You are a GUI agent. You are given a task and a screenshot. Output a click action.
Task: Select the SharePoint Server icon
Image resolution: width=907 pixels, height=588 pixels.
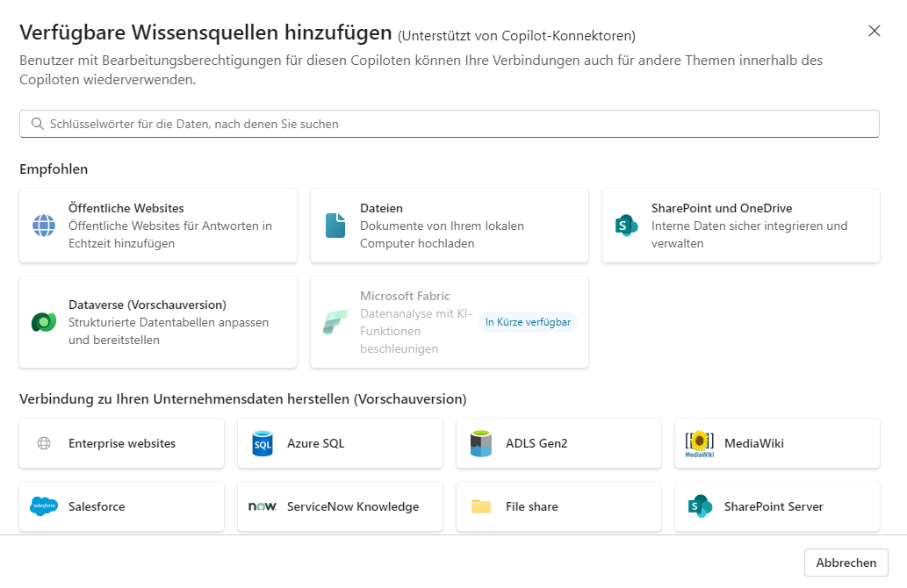(x=699, y=506)
